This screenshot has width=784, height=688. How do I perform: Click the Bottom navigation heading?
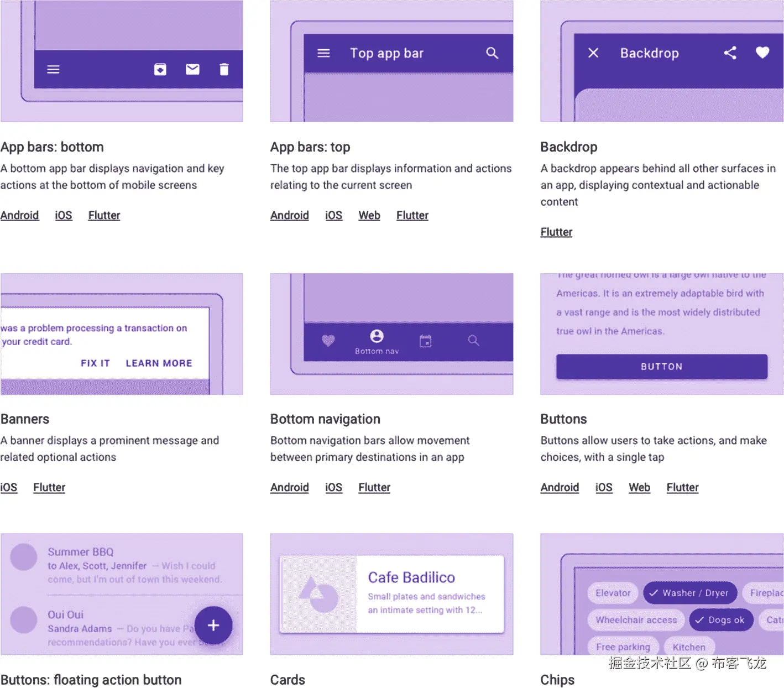(325, 419)
